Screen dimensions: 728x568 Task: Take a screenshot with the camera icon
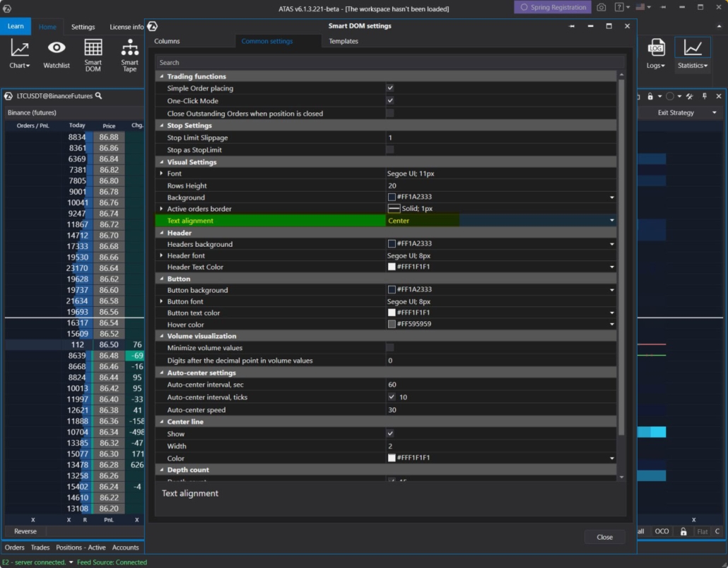[601, 6]
